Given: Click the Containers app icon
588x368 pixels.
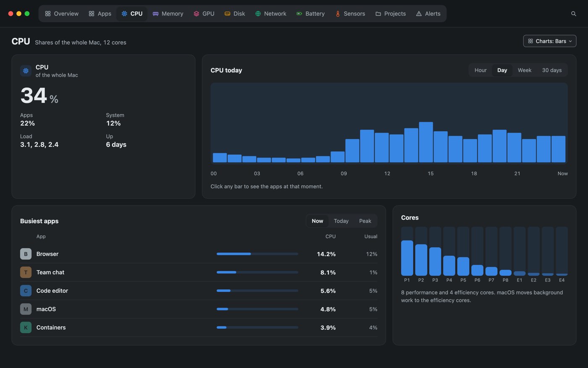Looking at the screenshot, I should click(x=26, y=327).
